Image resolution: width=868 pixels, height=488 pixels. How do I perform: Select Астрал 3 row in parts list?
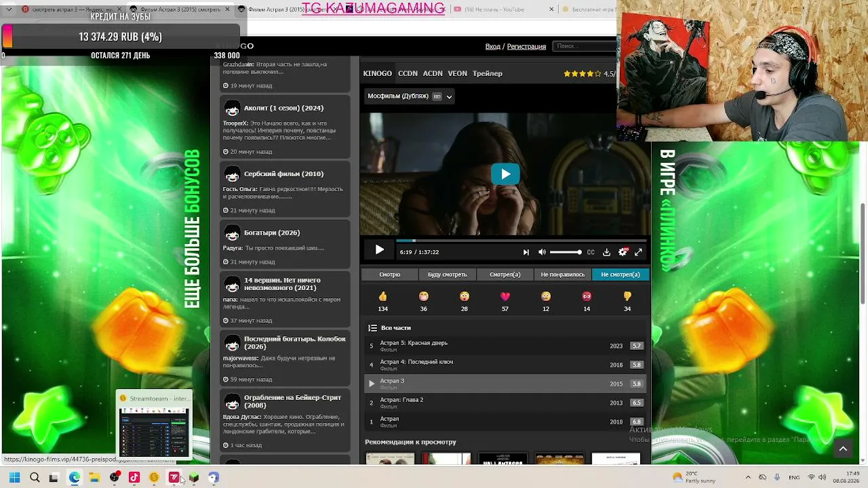pos(505,384)
